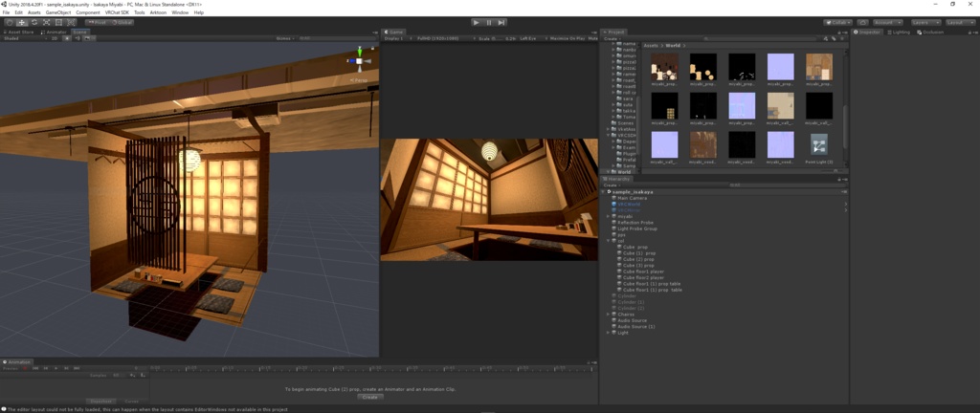
Task: Select the Point Light asset thumbnail
Action: point(818,145)
